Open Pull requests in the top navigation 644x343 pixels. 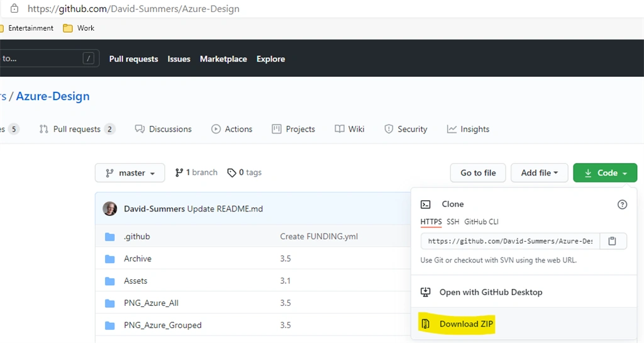coord(133,59)
